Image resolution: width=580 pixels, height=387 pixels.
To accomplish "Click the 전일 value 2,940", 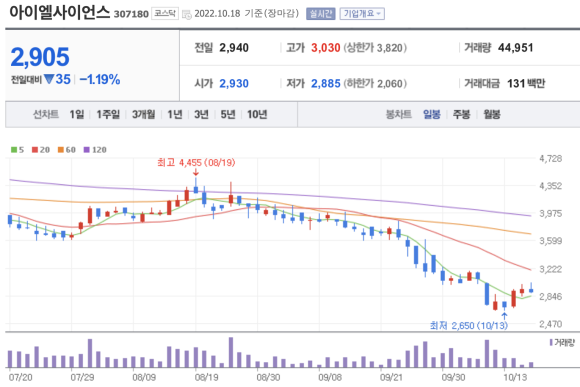I will point(234,48).
